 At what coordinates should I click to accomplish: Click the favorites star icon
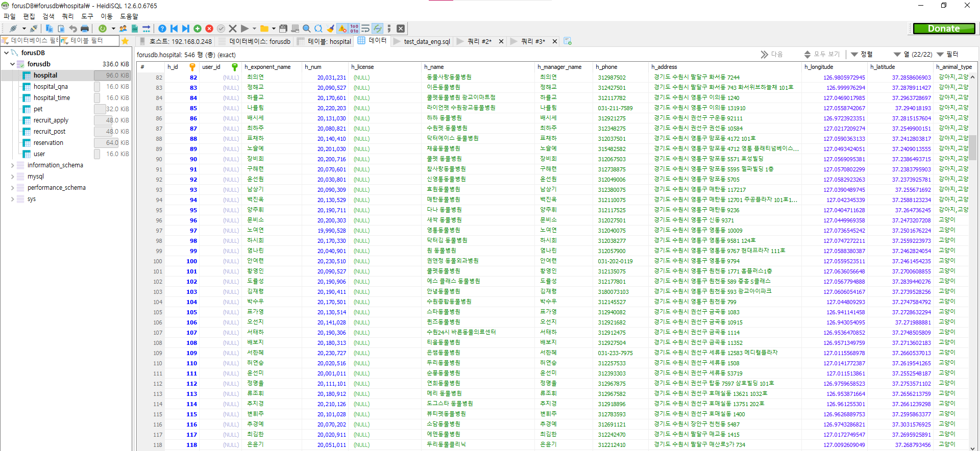point(125,41)
